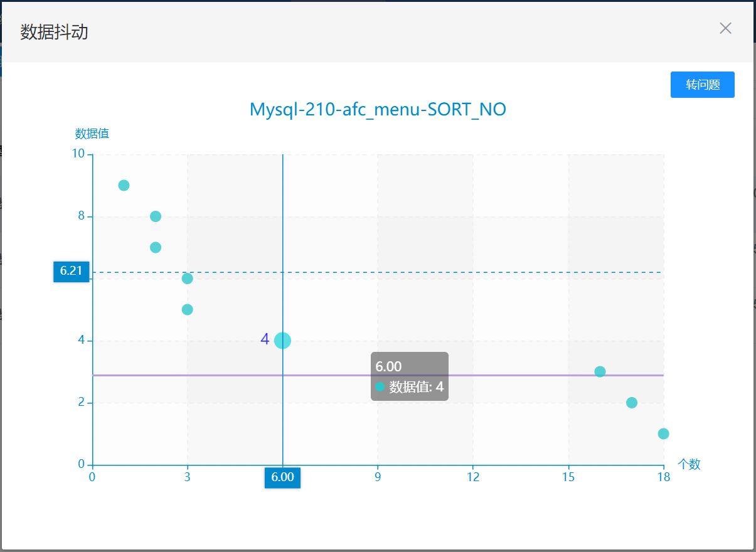This screenshot has height=552, width=756.
Task: Click the highlighted large point at value 4
Action: (x=282, y=341)
